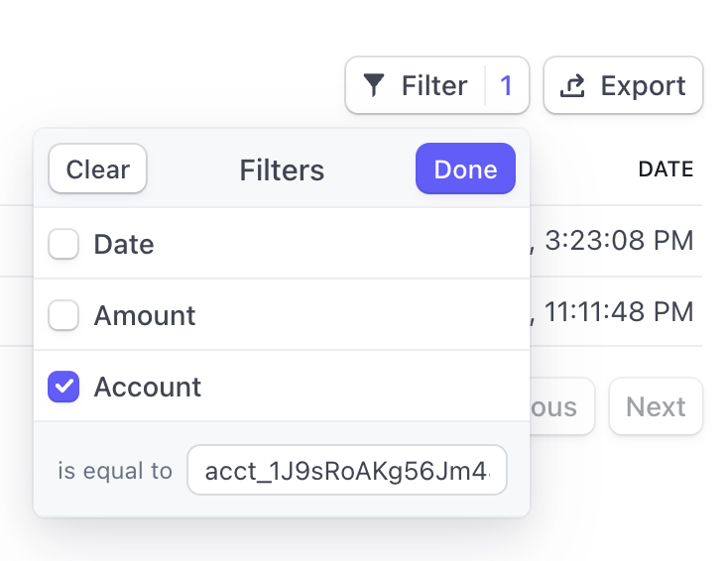The height and width of the screenshot is (561, 728).
Task: Tick the Amount filter checkbox
Action: coord(63,315)
